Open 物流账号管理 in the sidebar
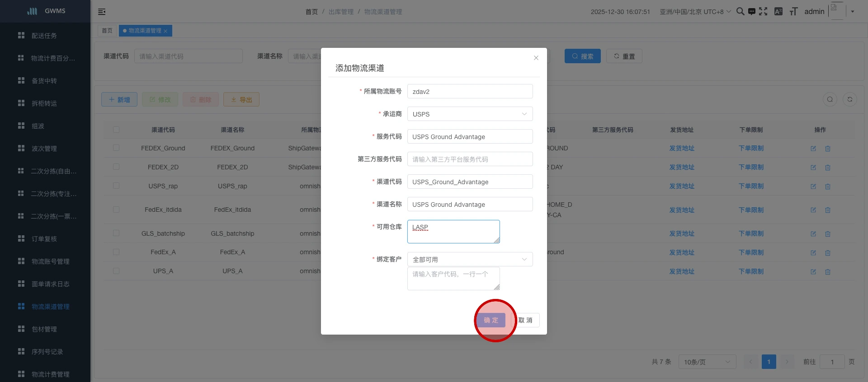The height and width of the screenshot is (382, 868). (45, 261)
